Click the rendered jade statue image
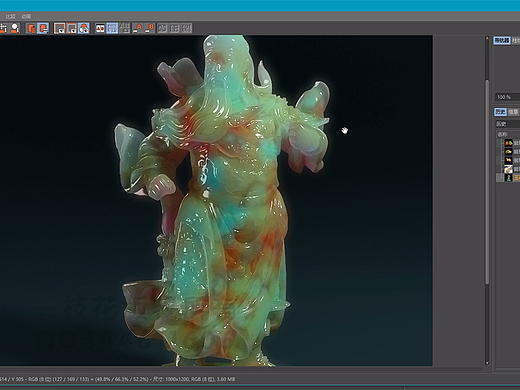Viewport: 520px width, 390px height. (216, 200)
